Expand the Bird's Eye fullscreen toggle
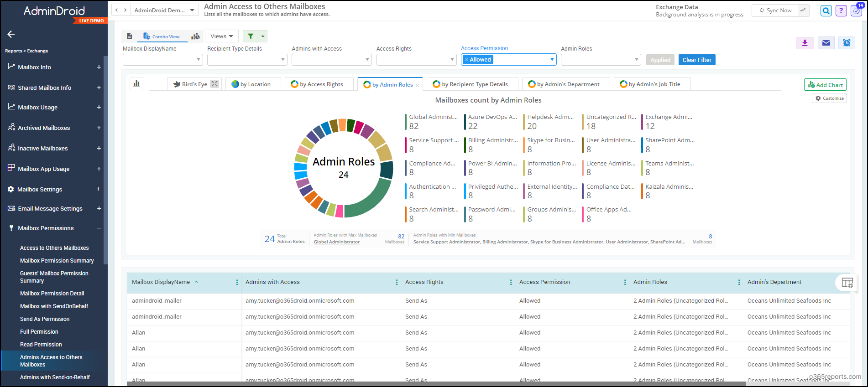The width and height of the screenshot is (868, 387). [x=214, y=84]
